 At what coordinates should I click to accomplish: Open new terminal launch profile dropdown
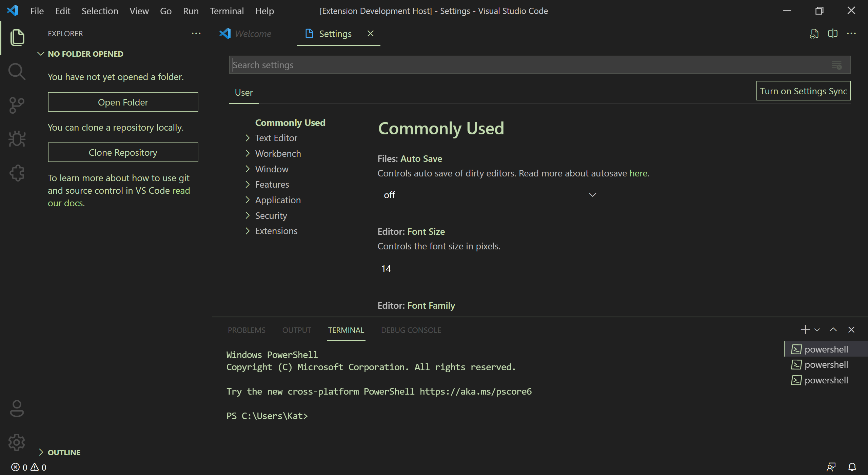tap(817, 330)
